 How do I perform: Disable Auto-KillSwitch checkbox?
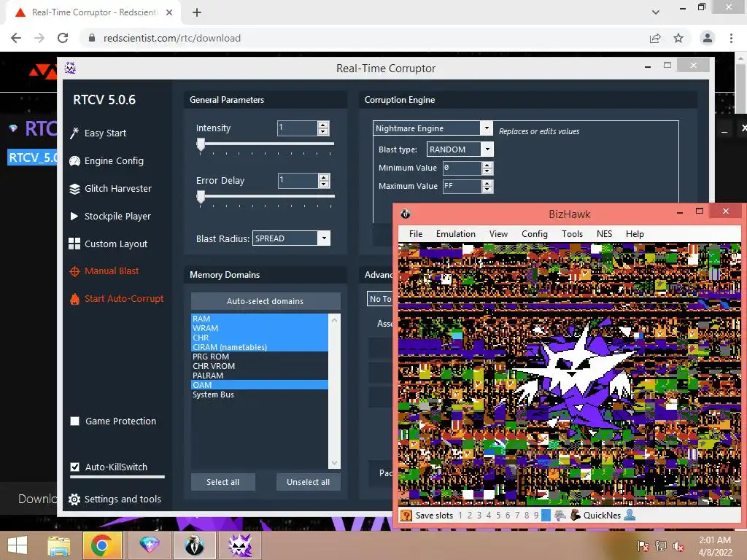click(75, 467)
